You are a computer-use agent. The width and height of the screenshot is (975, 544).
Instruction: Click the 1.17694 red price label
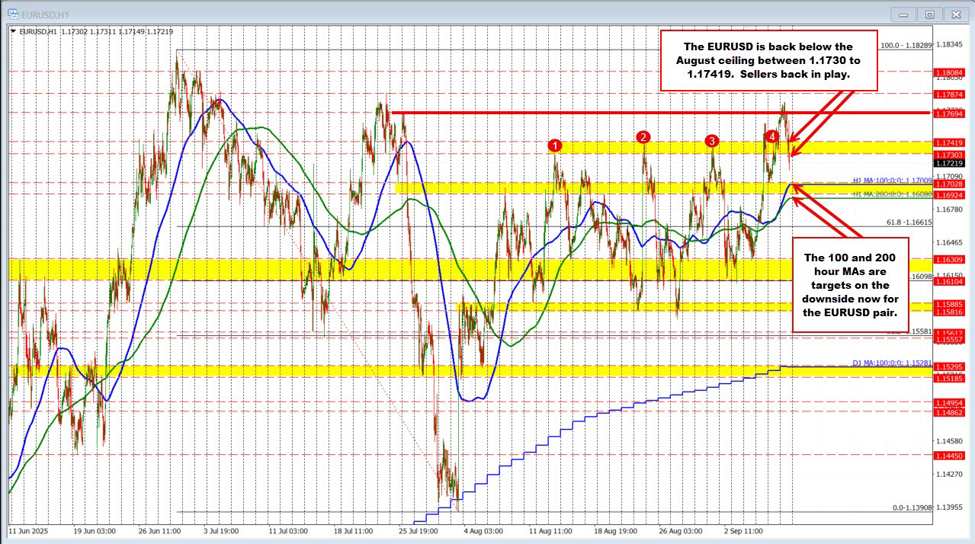[x=948, y=115]
